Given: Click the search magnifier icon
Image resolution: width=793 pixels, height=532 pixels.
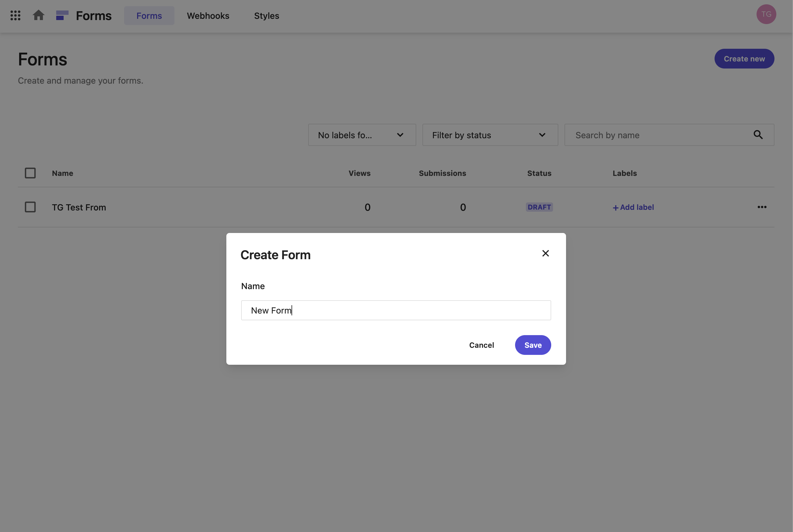Looking at the screenshot, I should [758, 135].
